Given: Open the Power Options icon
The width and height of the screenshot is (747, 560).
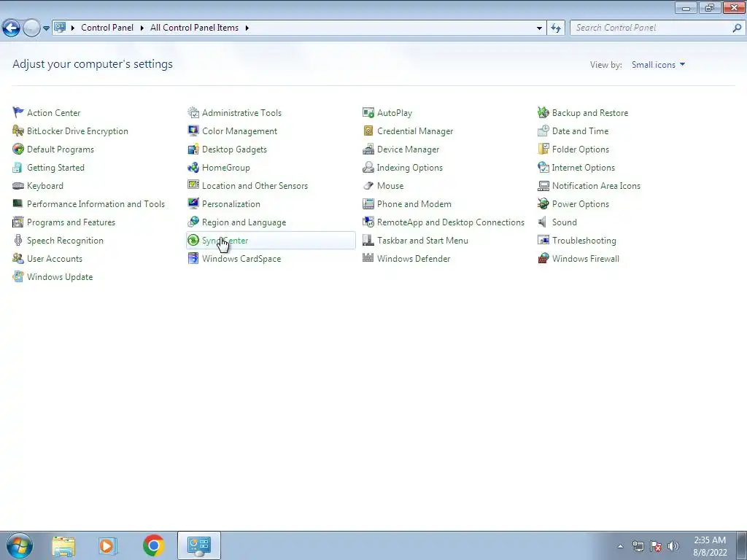Looking at the screenshot, I should pyautogui.click(x=543, y=204).
